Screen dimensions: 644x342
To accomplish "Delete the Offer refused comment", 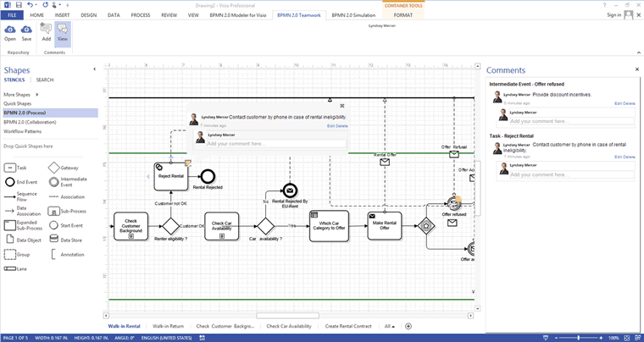I will pyautogui.click(x=630, y=104).
